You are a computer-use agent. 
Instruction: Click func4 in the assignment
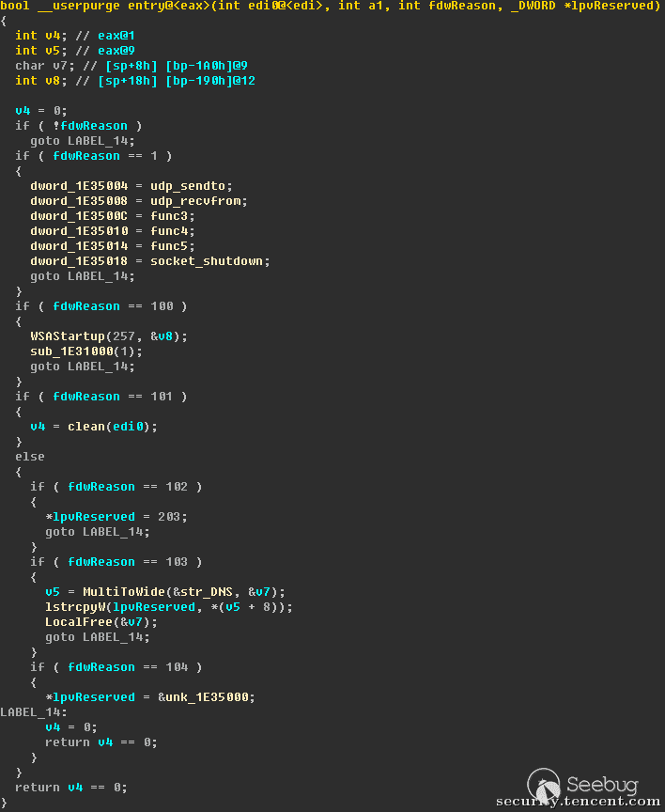169,231
